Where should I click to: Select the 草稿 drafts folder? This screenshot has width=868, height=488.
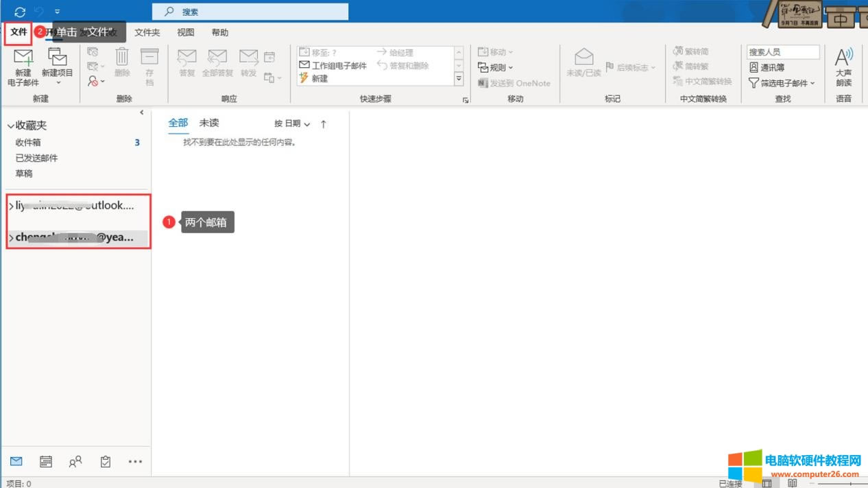coord(24,173)
